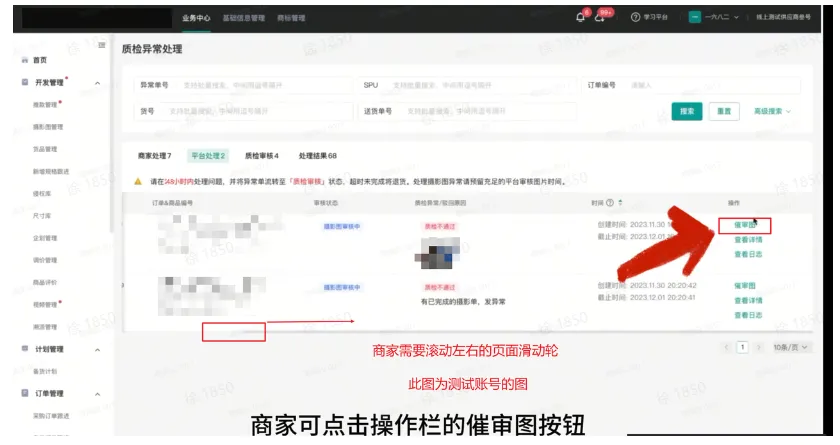Open 备货计划 in the sidebar
Screen dimensions: 840x445
pyautogui.click(x=45, y=371)
